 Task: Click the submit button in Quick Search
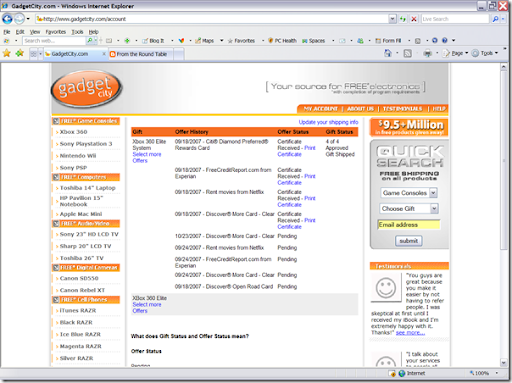[409, 241]
